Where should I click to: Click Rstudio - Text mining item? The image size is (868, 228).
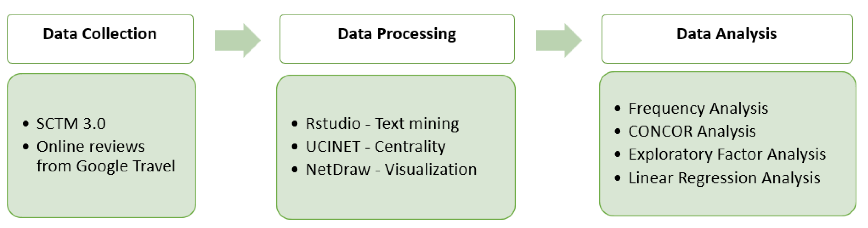click(x=382, y=124)
